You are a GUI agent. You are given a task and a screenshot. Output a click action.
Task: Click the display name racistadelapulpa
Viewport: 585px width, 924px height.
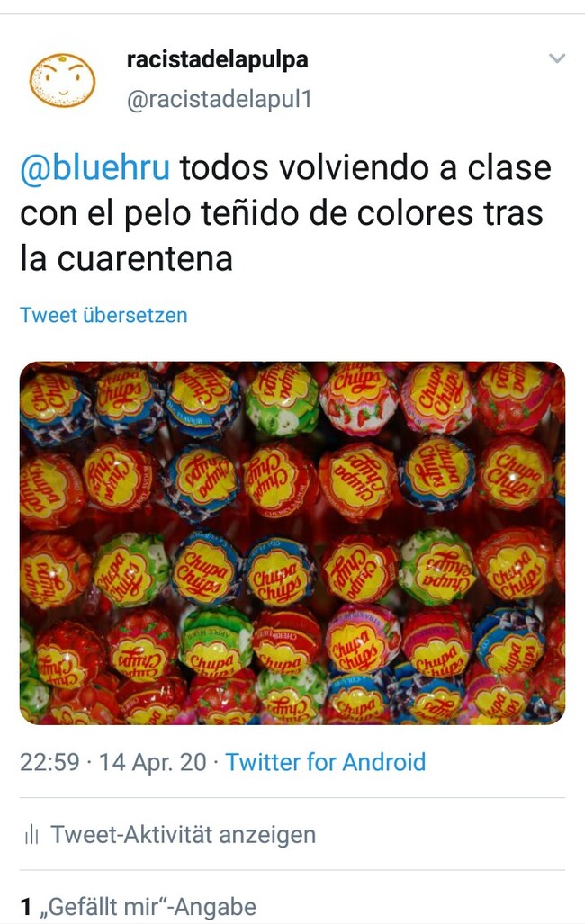point(217,59)
